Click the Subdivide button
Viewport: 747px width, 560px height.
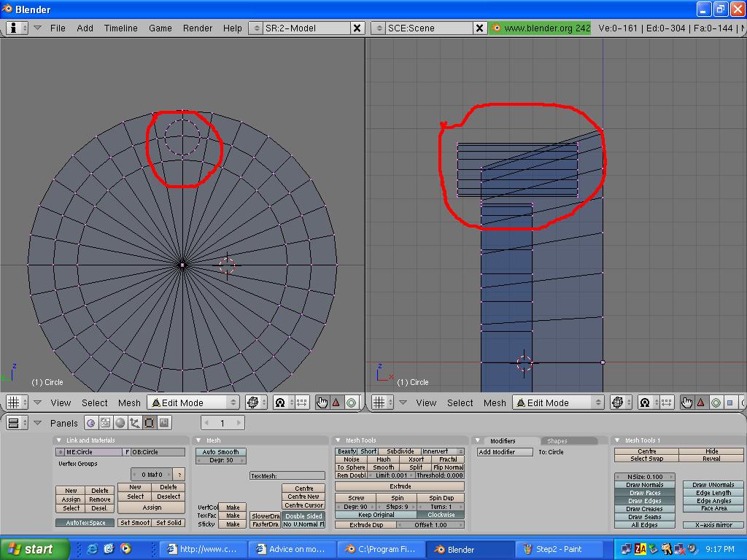[x=400, y=451]
